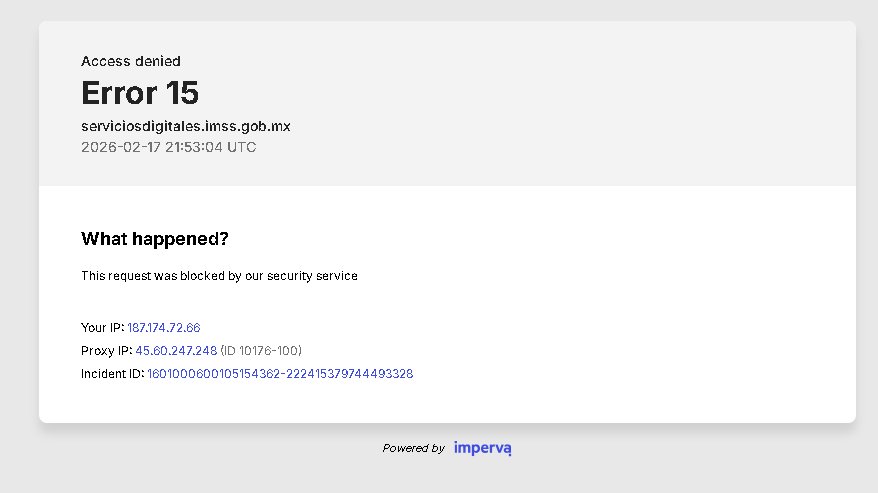Click the '(ID 10176-100)' text
Screen dimensions: 878x493
tap(261, 351)
